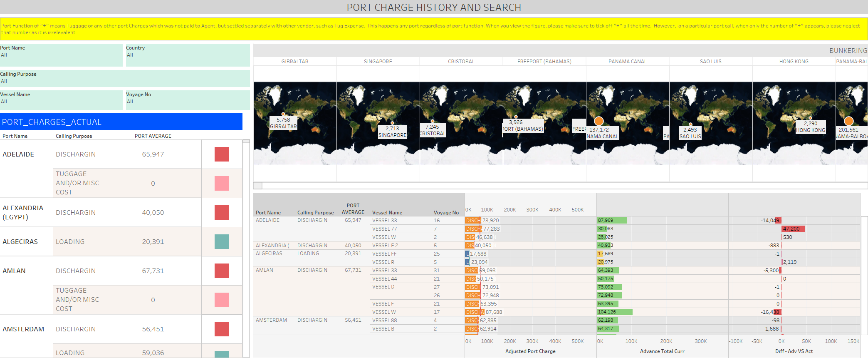The width and height of the screenshot is (868, 358).
Task: Click the Vessel Name column header in detail table
Action: pyautogui.click(x=387, y=213)
